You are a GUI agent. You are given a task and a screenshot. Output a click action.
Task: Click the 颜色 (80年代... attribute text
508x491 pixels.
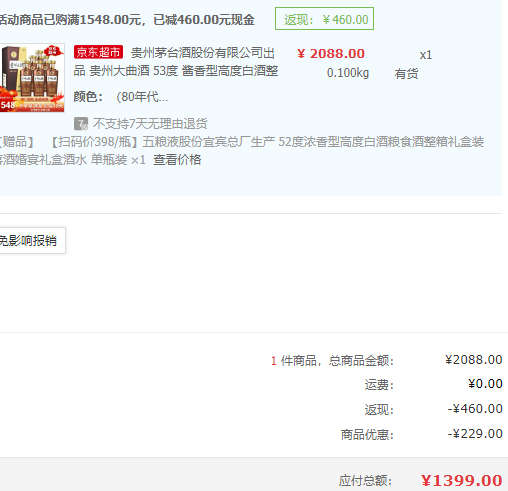point(121,97)
